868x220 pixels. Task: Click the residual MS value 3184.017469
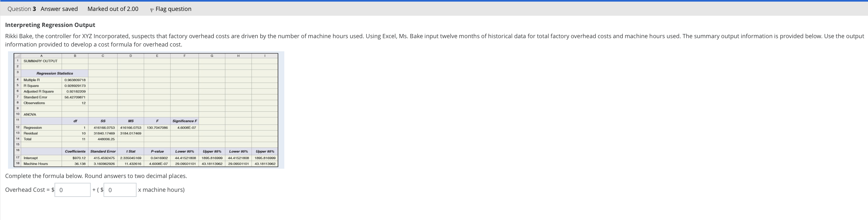pos(131,133)
